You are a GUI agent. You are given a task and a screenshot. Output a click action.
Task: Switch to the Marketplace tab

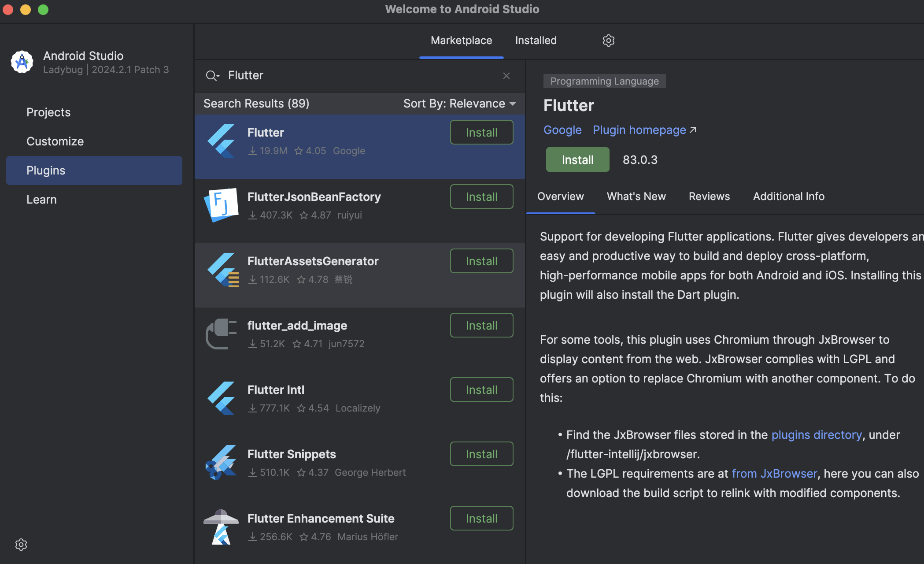point(462,41)
